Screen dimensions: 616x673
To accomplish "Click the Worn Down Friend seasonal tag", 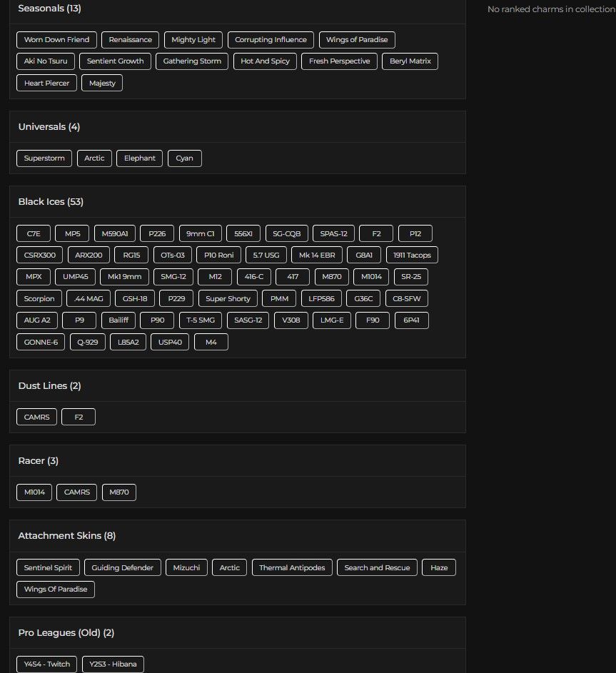I will click(56, 40).
